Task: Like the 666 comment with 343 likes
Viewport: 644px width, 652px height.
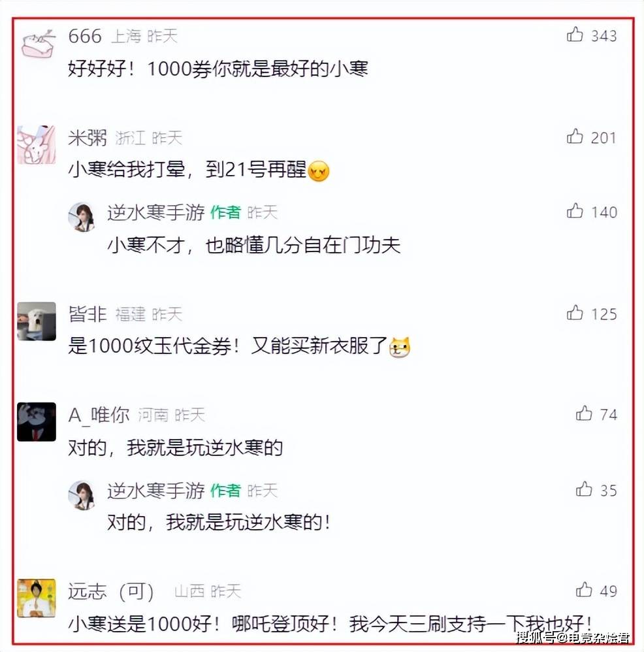Action: tap(575, 35)
